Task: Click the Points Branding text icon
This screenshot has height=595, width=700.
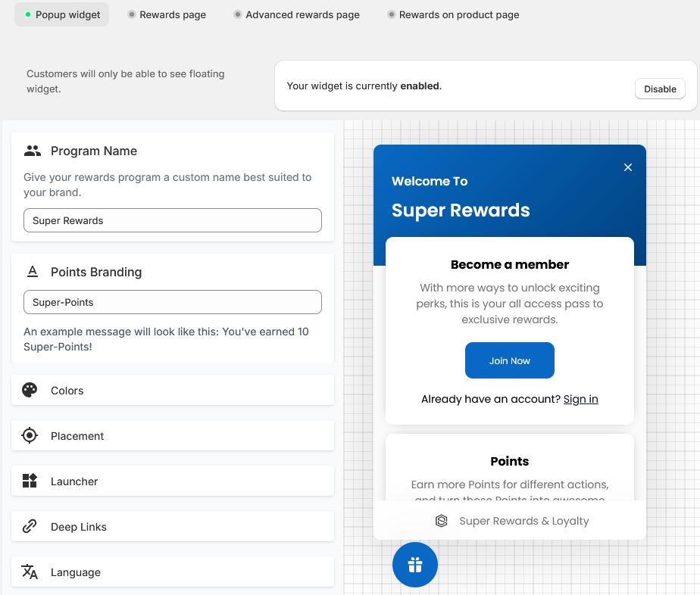Action: (33, 272)
